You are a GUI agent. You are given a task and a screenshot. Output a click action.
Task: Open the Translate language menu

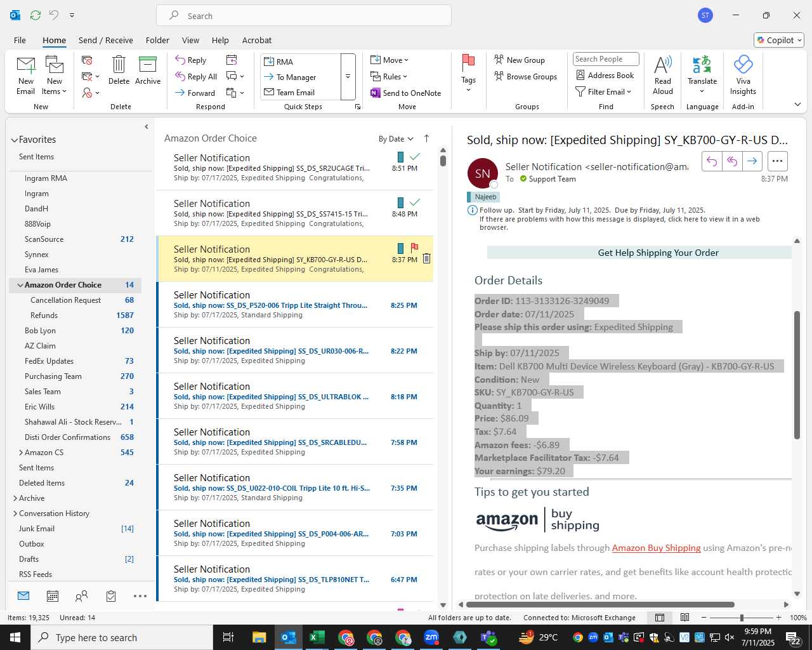click(702, 76)
